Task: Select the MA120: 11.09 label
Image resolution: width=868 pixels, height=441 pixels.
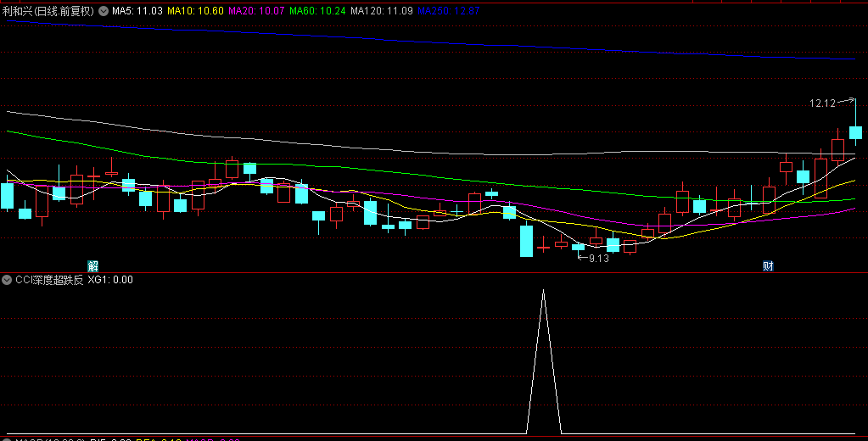Action: coord(382,11)
